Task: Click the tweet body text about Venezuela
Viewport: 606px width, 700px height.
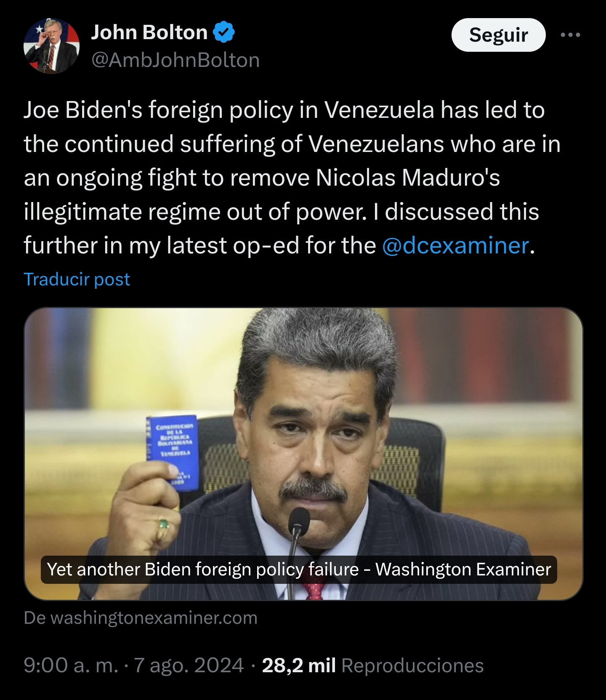Action: tap(292, 178)
